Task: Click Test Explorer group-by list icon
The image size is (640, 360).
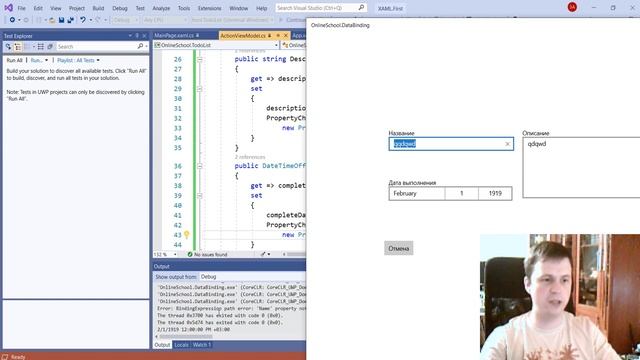Action: 40,47
